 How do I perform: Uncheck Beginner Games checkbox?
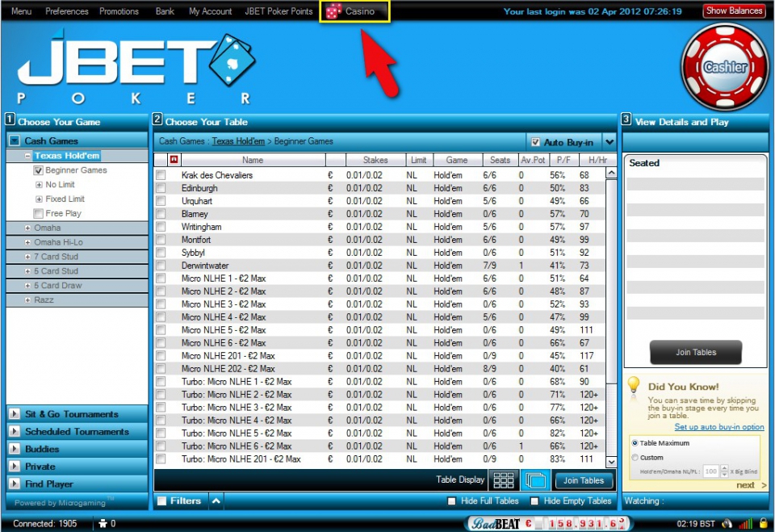coord(38,170)
